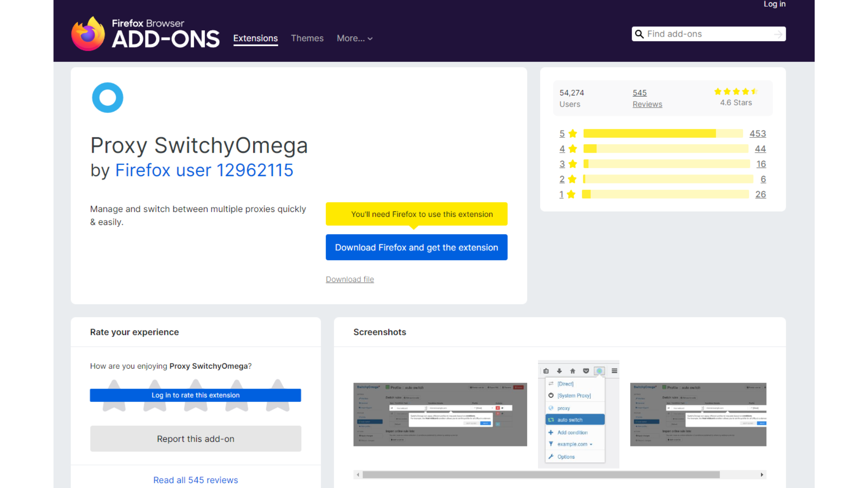Click the Firefox logo icon
The height and width of the screenshot is (488, 868).
[x=88, y=34]
